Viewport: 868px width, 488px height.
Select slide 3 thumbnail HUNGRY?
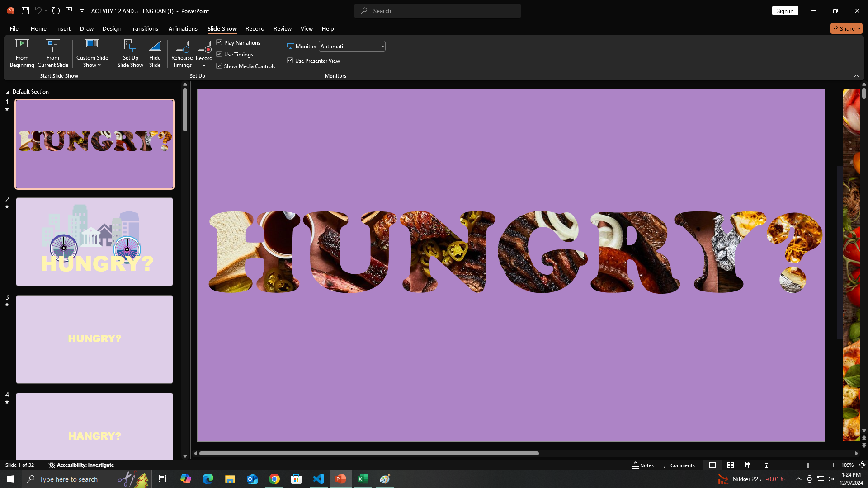point(94,339)
